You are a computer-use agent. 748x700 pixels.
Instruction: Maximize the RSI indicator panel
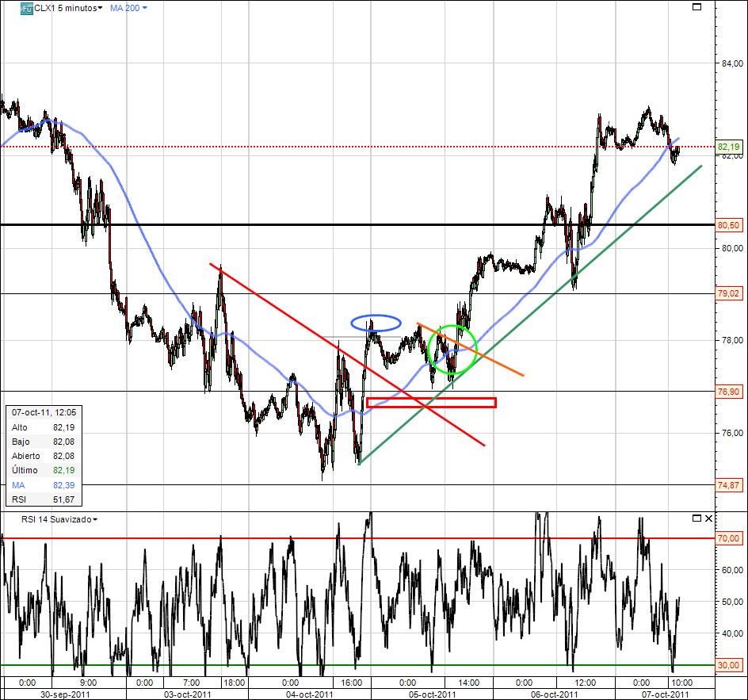(x=696, y=518)
